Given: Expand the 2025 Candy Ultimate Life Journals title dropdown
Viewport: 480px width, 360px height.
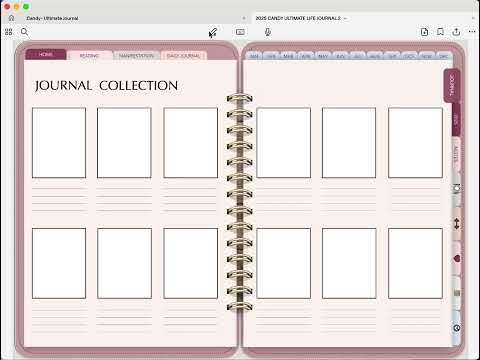Looking at the screenshot, I should (x=345, y=18).
